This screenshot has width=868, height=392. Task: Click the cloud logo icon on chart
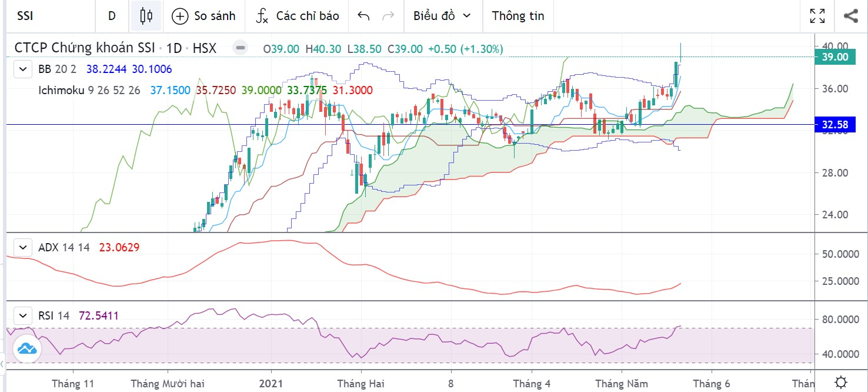tap(27, 348)
